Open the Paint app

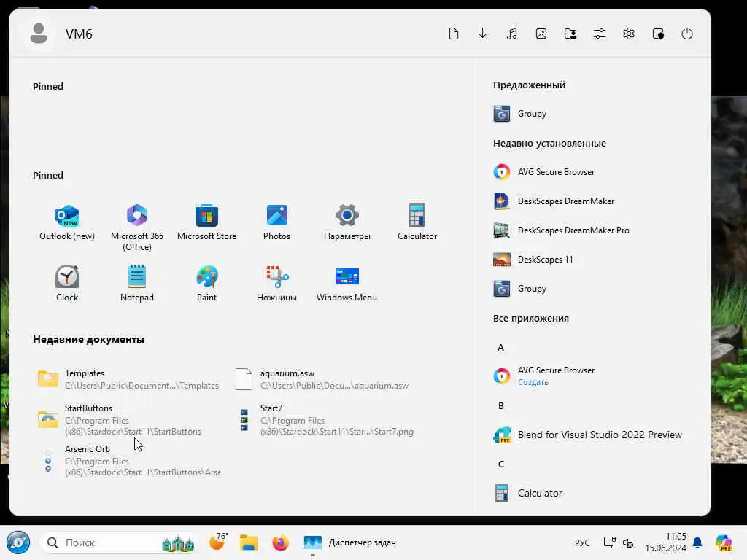206,284
